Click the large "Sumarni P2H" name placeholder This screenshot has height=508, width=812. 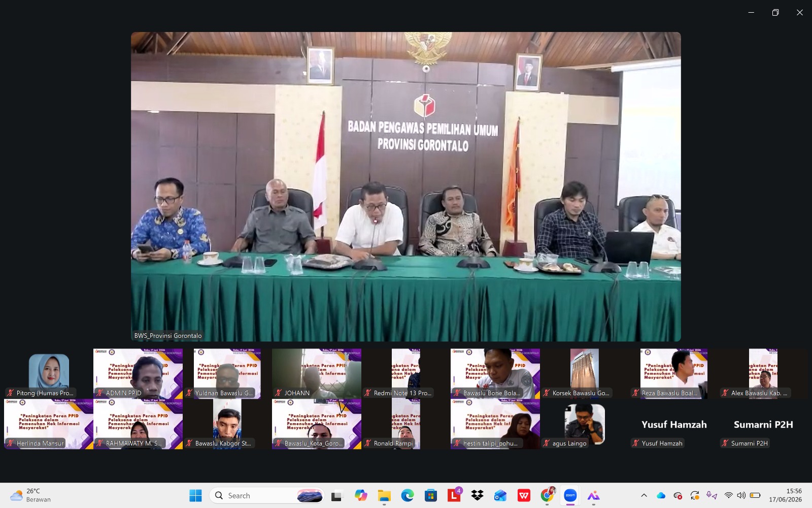(763, 425)
